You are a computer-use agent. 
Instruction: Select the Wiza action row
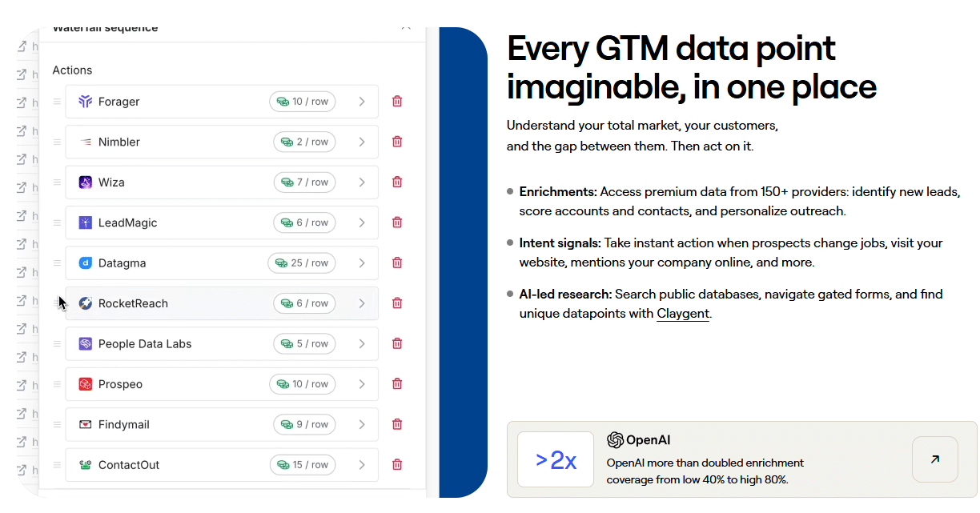(x=184, y=182)
